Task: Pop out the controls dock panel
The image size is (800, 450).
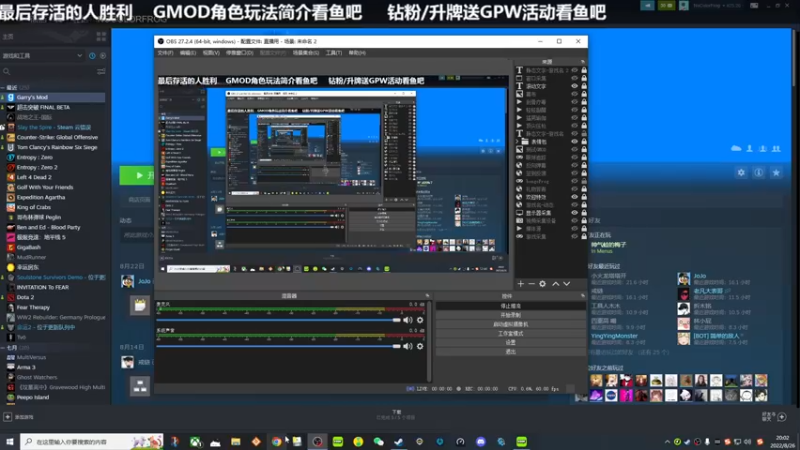Action: tap(583, 296)
